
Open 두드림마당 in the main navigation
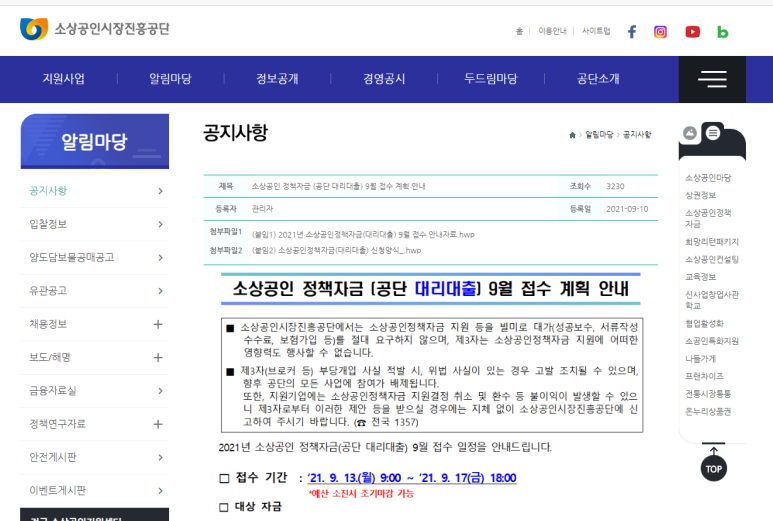(491, 79)
